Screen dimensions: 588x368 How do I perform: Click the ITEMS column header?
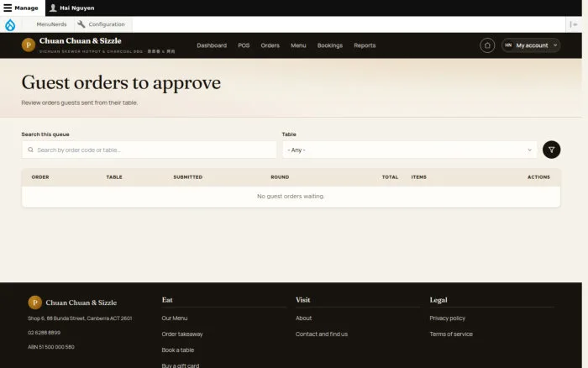[419, 177]
